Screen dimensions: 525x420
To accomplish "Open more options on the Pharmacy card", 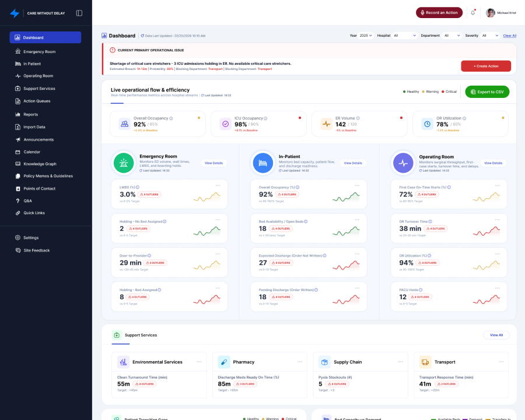I will click(300, 362).
